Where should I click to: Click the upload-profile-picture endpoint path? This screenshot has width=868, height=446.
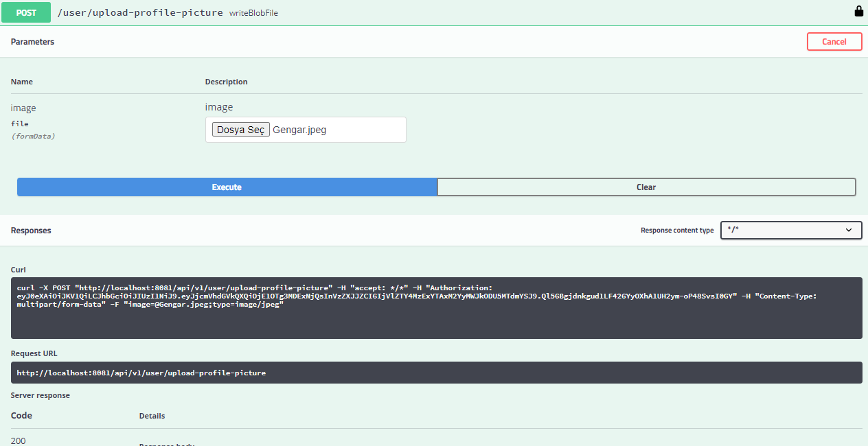(139, 12)
